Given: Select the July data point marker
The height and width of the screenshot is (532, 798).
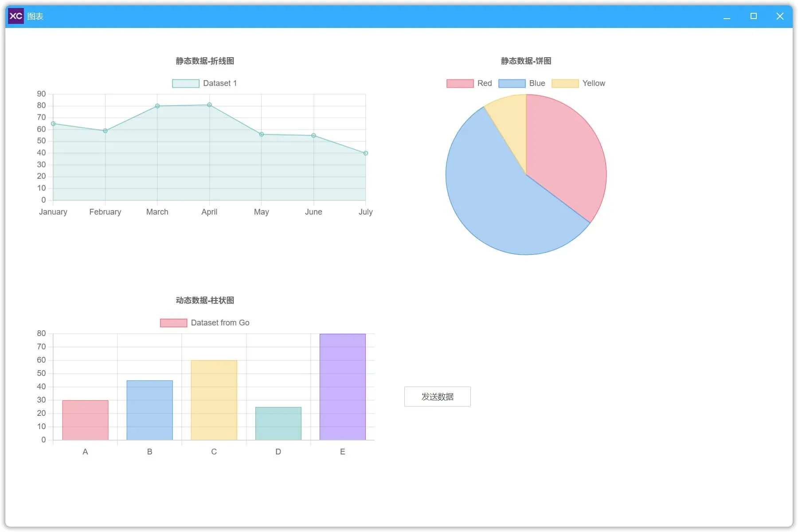Looking at the screenshot, I should coord(366,153).
